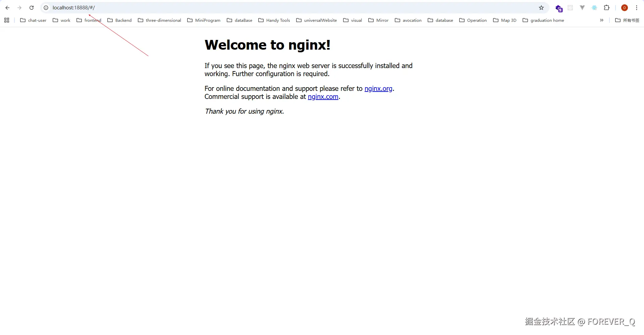The image size is (644, 335).
Task: Open the universalWebsite bookmark folder
Action: (x=316, y=20)
